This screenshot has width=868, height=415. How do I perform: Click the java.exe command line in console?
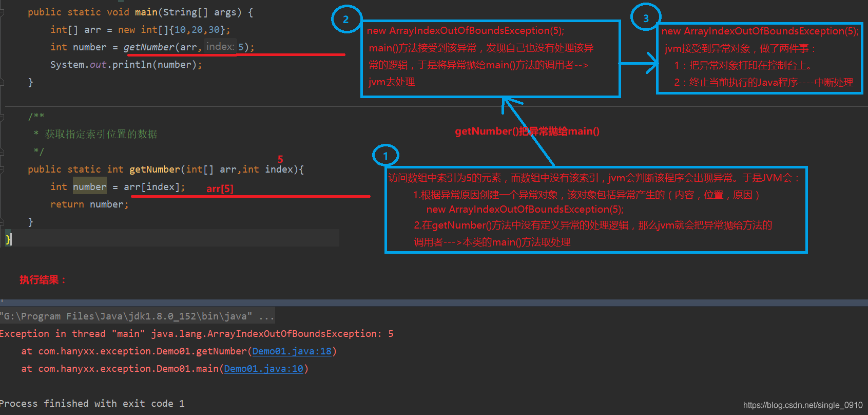pyautogui.click(x=137, y=316)
